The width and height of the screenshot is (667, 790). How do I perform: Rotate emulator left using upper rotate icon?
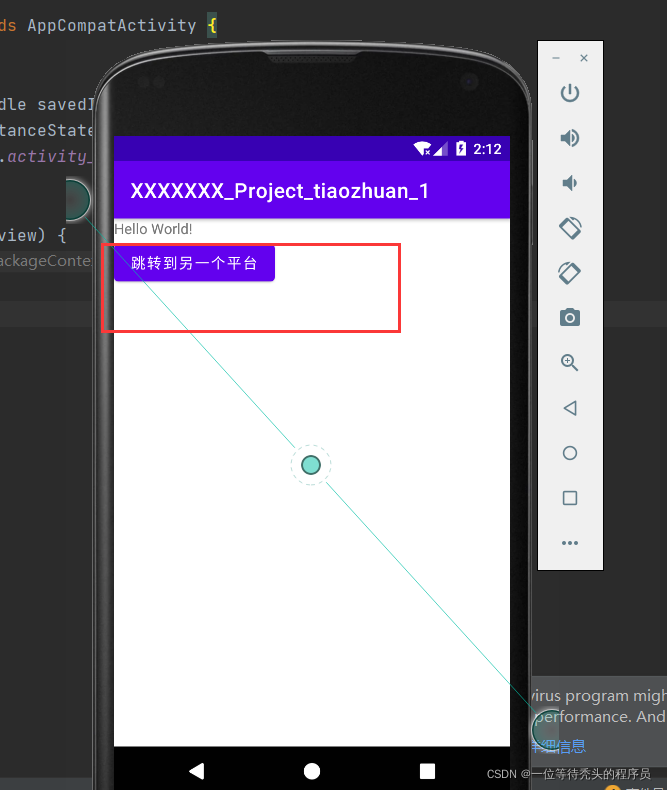click(570, 228)
